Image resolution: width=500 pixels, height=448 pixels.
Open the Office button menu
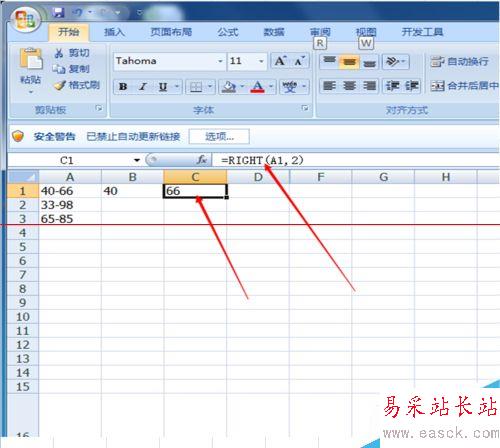(x=25, y=19)
